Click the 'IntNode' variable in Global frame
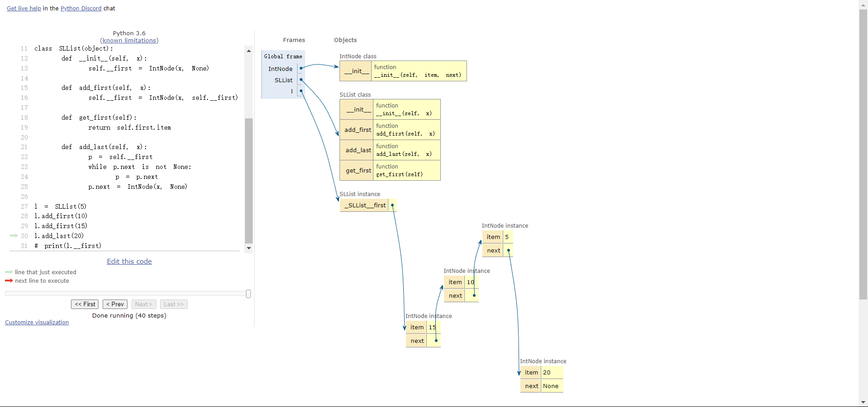The height and width of the screenshot is (407, 868). pyautogui.click(x=280, y=69)
